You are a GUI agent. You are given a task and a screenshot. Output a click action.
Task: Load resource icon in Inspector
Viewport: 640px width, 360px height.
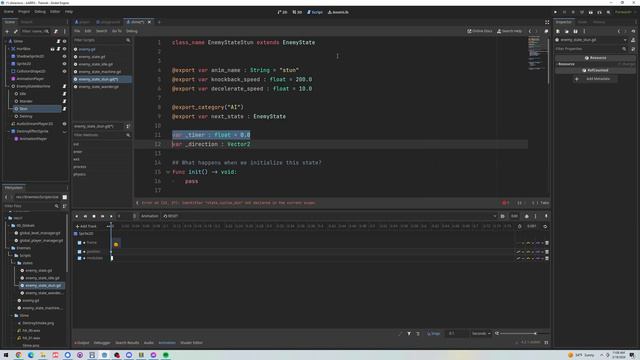coord(567,31)
